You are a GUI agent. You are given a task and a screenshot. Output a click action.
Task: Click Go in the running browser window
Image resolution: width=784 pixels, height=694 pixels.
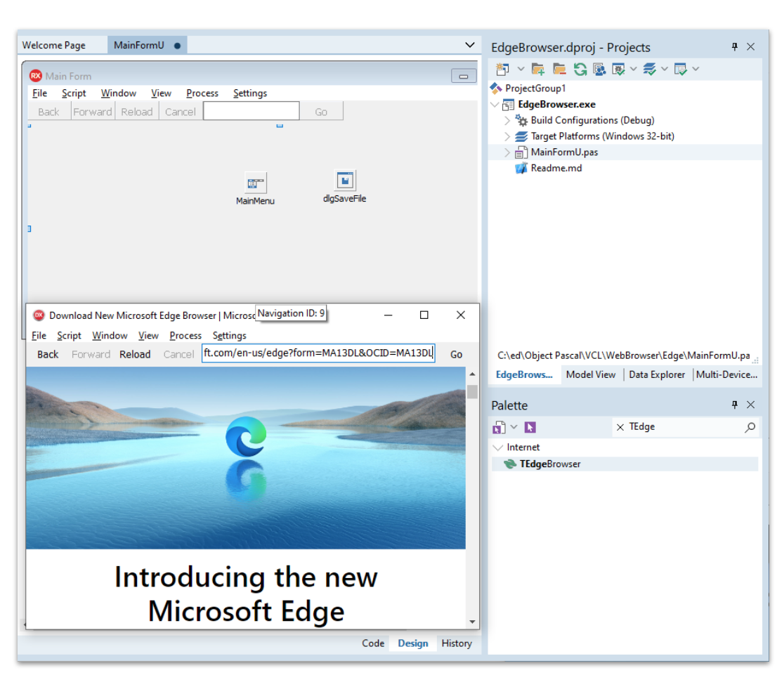pos(456,355)
